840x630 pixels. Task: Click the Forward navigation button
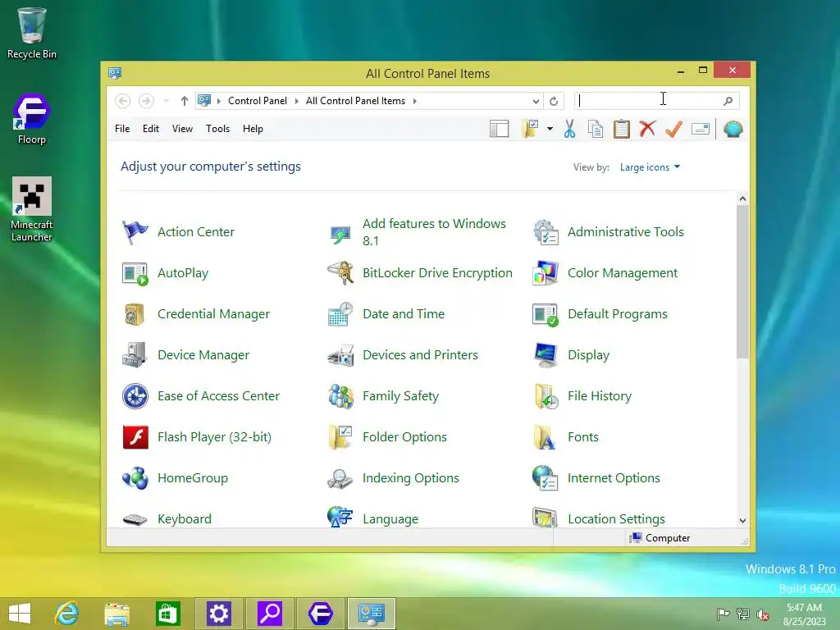146,101
